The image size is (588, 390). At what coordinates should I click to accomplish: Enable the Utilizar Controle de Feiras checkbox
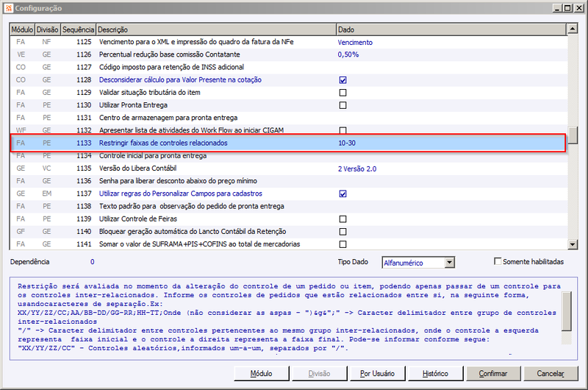click(343, 219)
